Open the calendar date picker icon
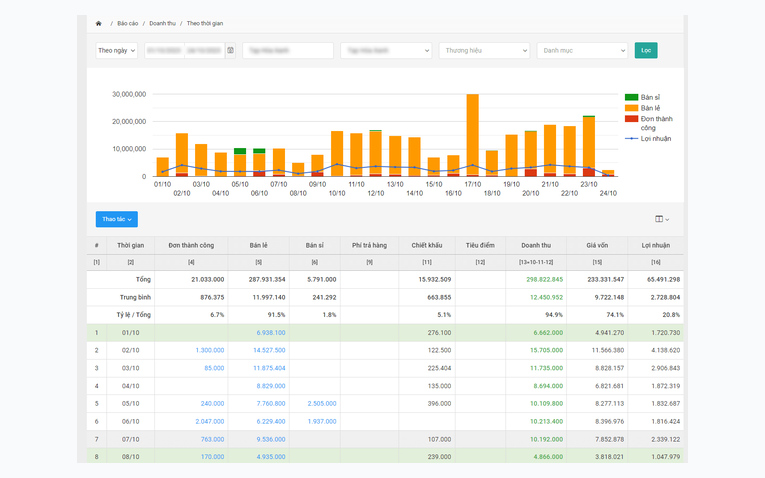Image resolution: width=765 pixels, height=478 pixels. coord(230,50)
